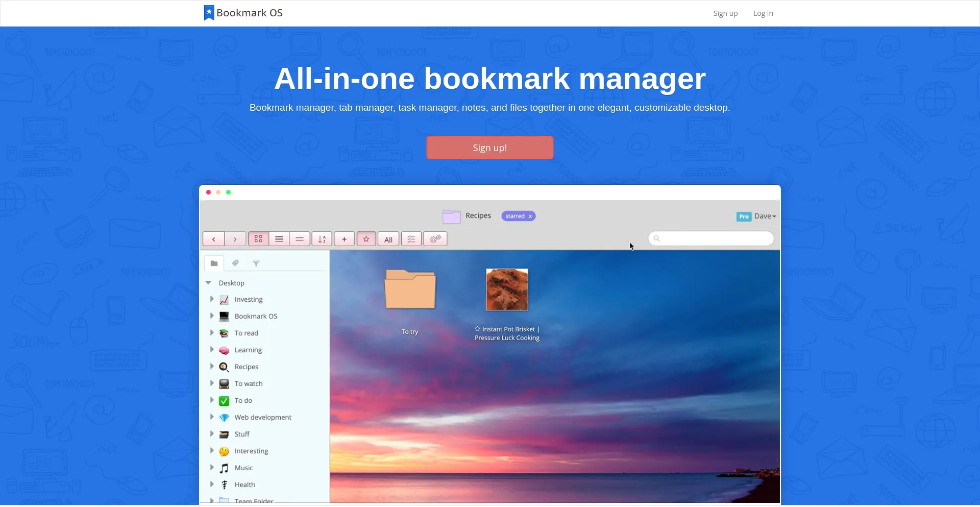The height and width of the screenshot is (507, 980).
Task: Open the Instant Pot Brisket thumbnail
Action: coord(507,289)
